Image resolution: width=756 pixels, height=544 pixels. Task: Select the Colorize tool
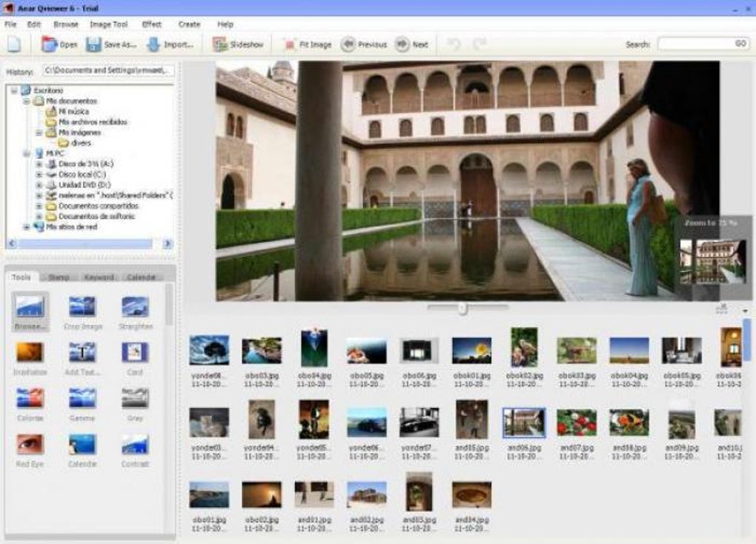pos(30,403)
